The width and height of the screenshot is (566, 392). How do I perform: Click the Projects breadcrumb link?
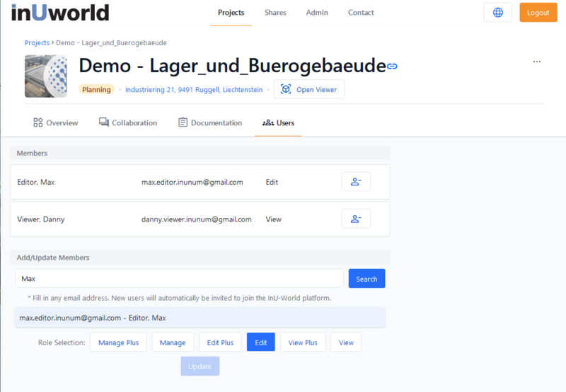pos(37,43)
